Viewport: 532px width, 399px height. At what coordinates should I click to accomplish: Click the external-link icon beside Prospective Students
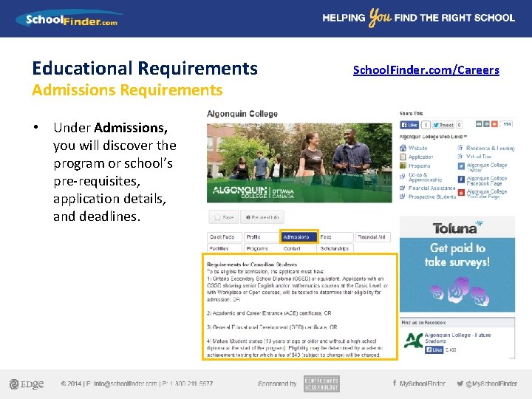tap(403, 197)
